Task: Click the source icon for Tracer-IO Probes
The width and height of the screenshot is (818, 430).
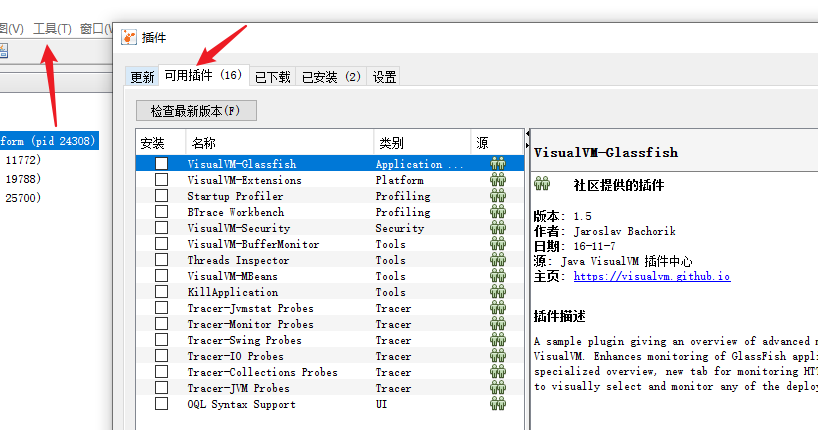Action: click(498, 356)
